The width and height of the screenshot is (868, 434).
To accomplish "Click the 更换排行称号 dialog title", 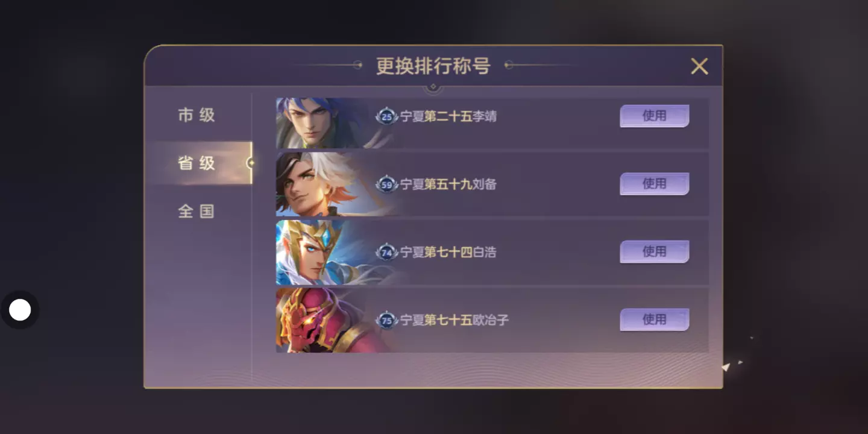I will 433,66.
